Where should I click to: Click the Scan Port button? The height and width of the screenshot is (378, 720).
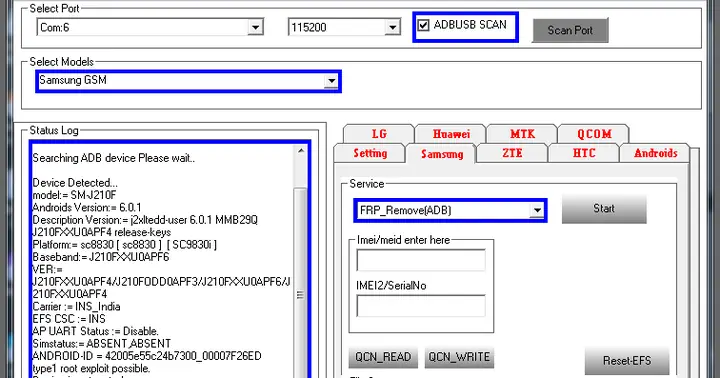570,30
